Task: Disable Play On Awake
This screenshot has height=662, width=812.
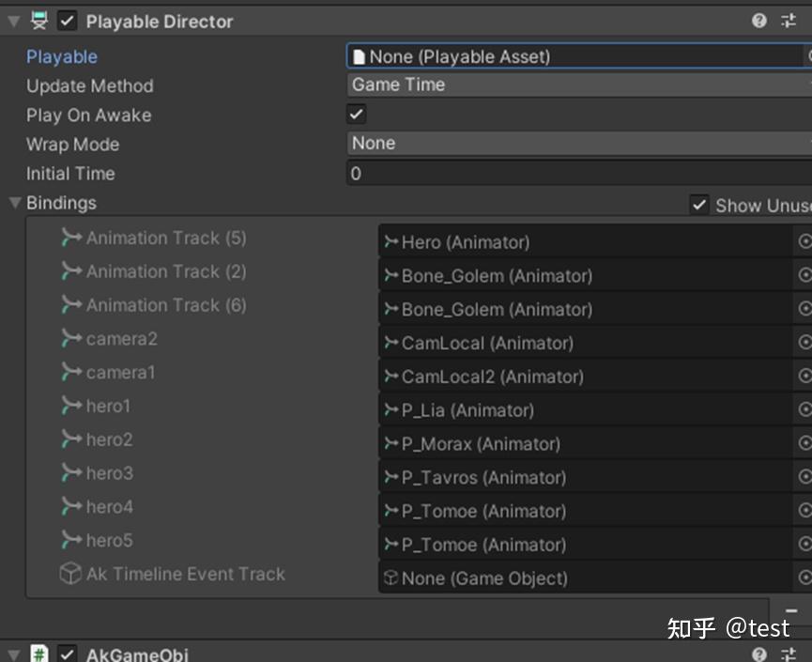Action: tap(355, 114)
